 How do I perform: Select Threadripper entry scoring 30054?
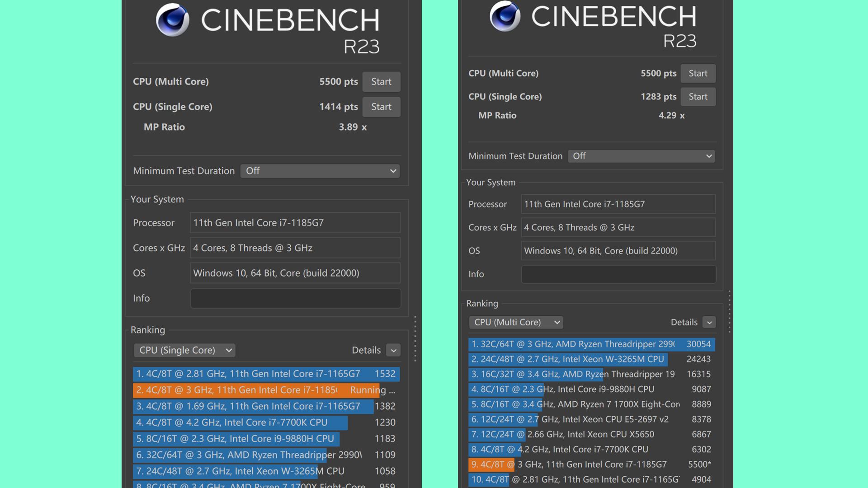pyautogui.click(x=591, y=344)
